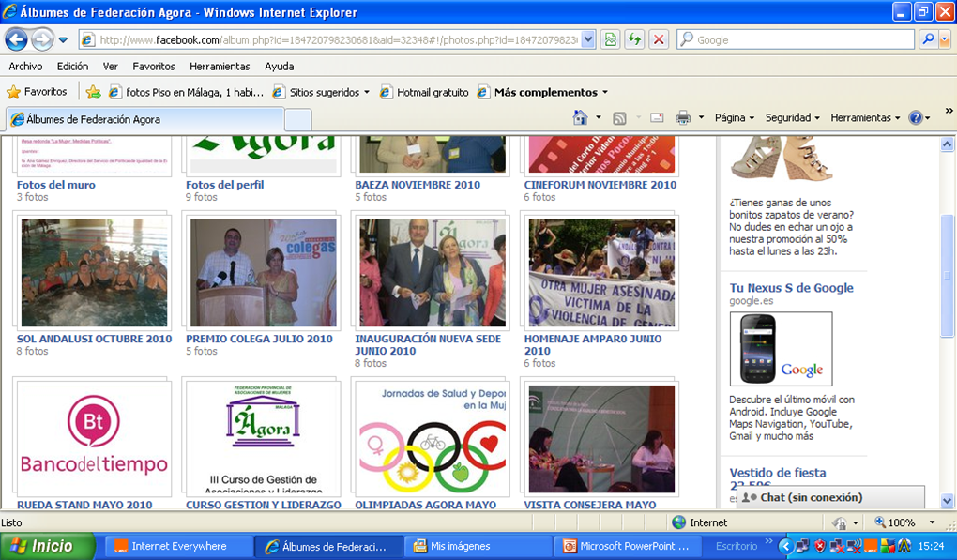The image size is (957, 560).
Task: Open the recent pages dropdown beside Forward
Action: tap(63, 40)
